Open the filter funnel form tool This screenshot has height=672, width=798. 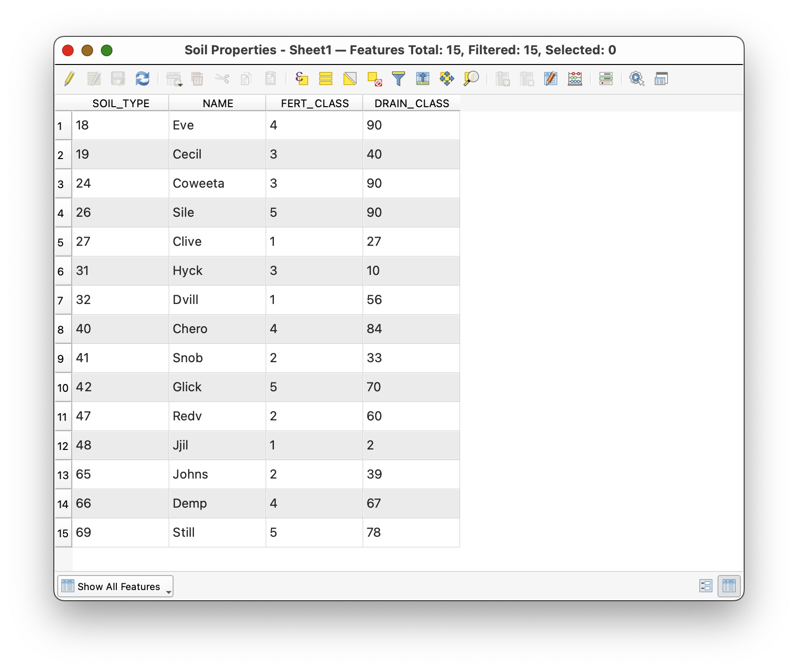[399, 79]
